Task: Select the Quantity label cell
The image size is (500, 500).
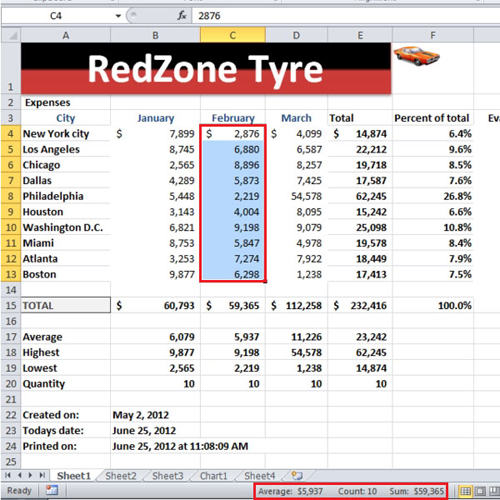Action: point(66,384)
